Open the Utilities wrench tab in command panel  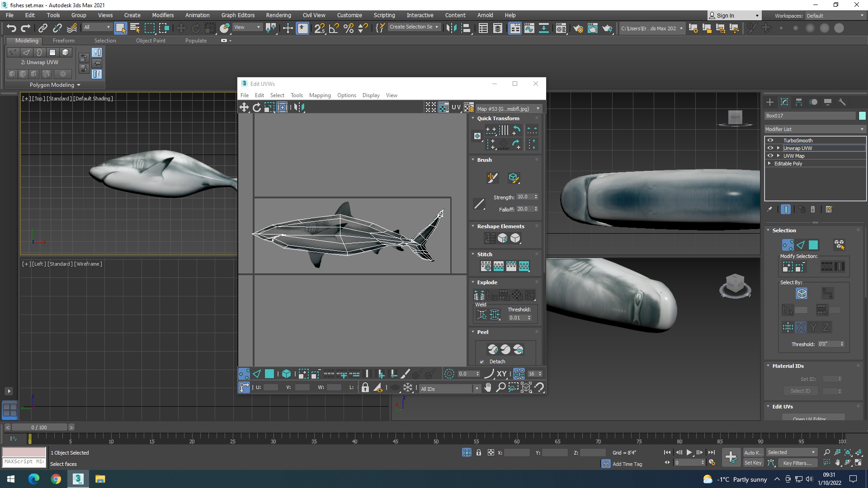point(842,102)
